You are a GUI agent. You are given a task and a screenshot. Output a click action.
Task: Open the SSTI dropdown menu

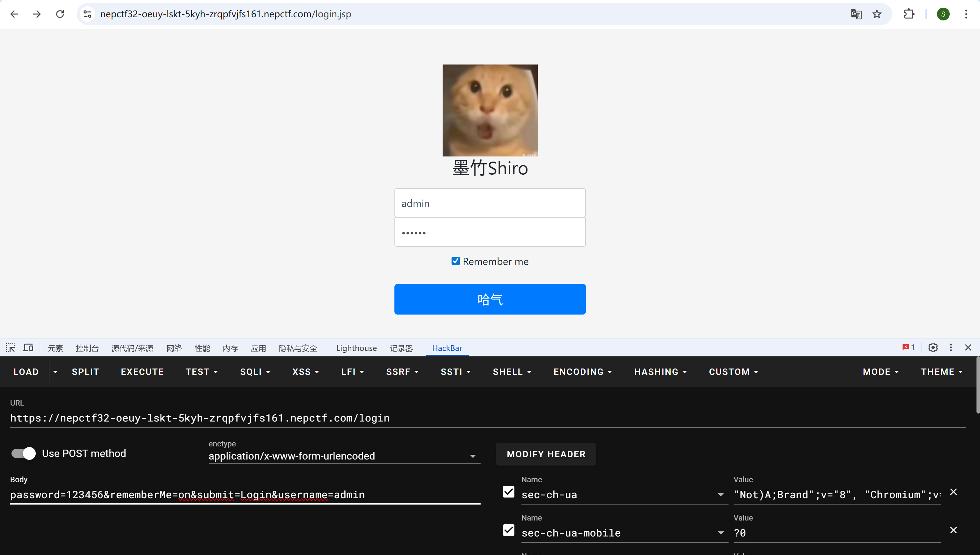(x=455, y=372)
